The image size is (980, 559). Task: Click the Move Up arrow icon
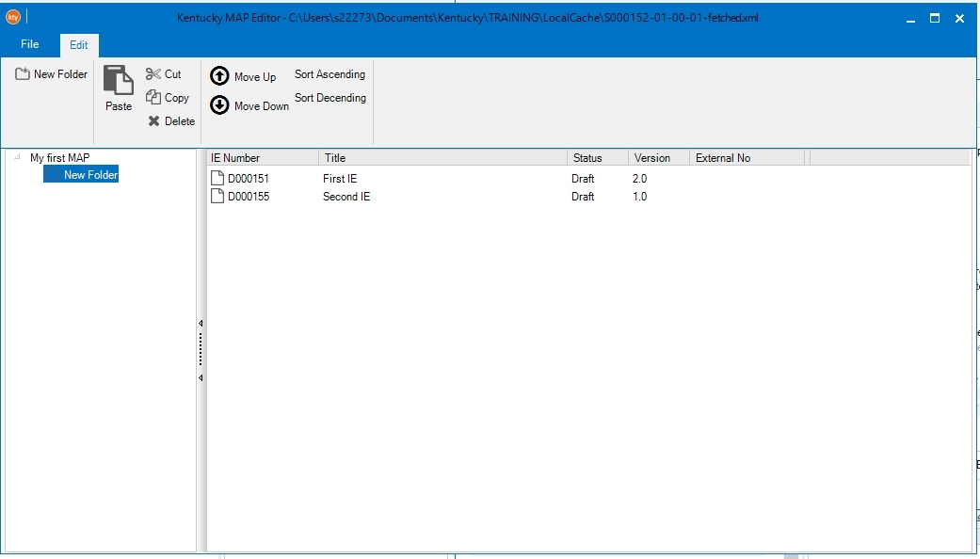[x=219, y=76]
